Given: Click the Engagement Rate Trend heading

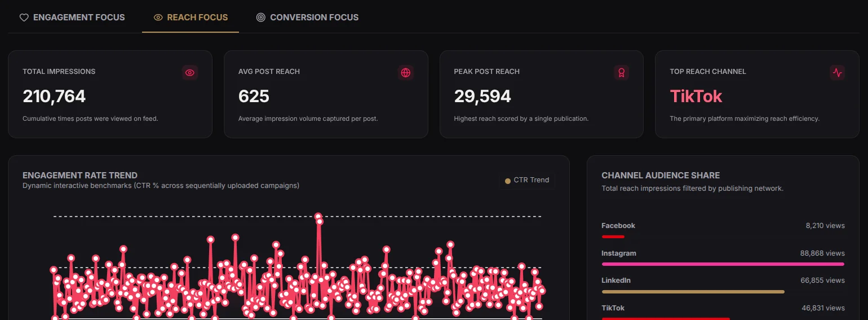Looking at the screenshot, I should [80, 176].
